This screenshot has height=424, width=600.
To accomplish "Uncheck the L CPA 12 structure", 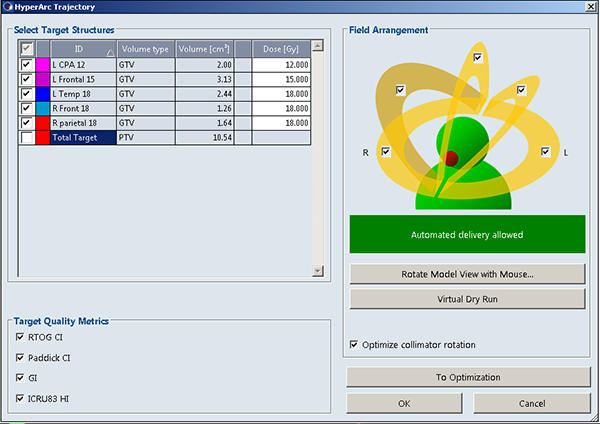I will click(26, 65).
